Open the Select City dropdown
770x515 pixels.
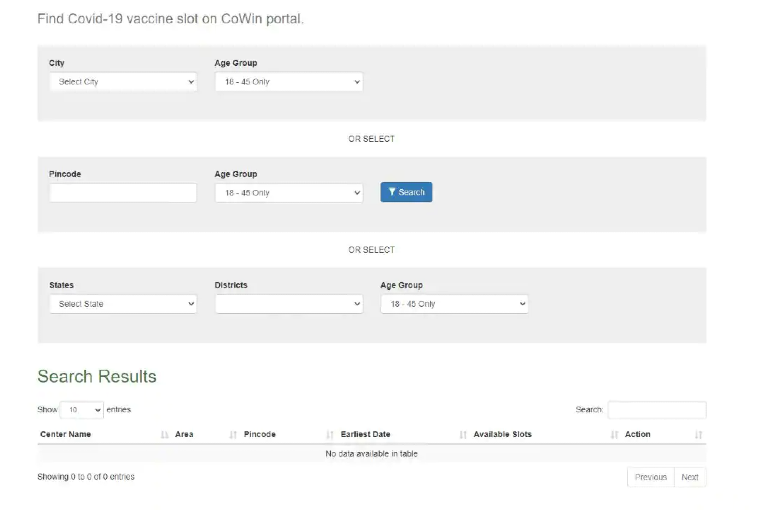(x=123, y=81)
